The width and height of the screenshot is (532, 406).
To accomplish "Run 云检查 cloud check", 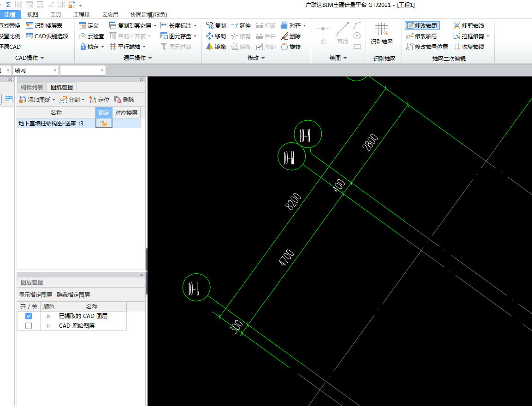I will click(92, 36).
